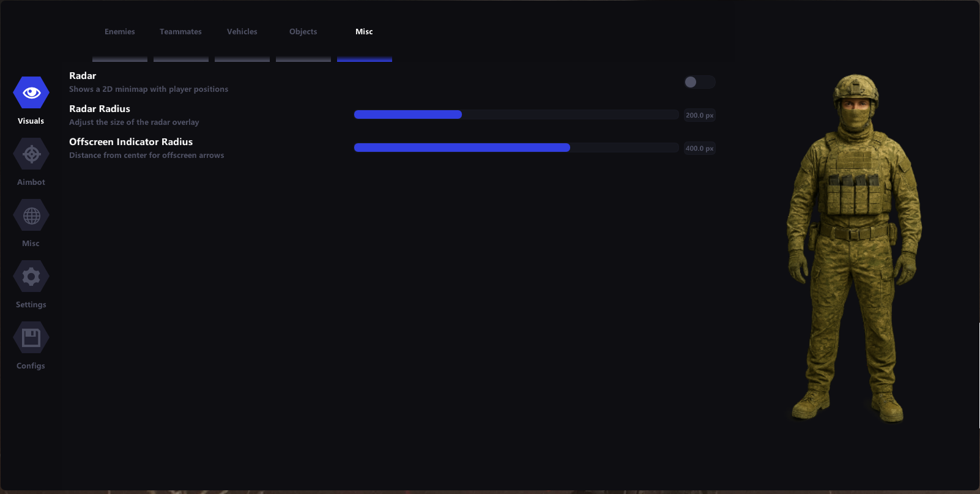This screenshot has width=980, height=494.
Task: Click the Configs label in sidebar
Action: tap(31, 366)
